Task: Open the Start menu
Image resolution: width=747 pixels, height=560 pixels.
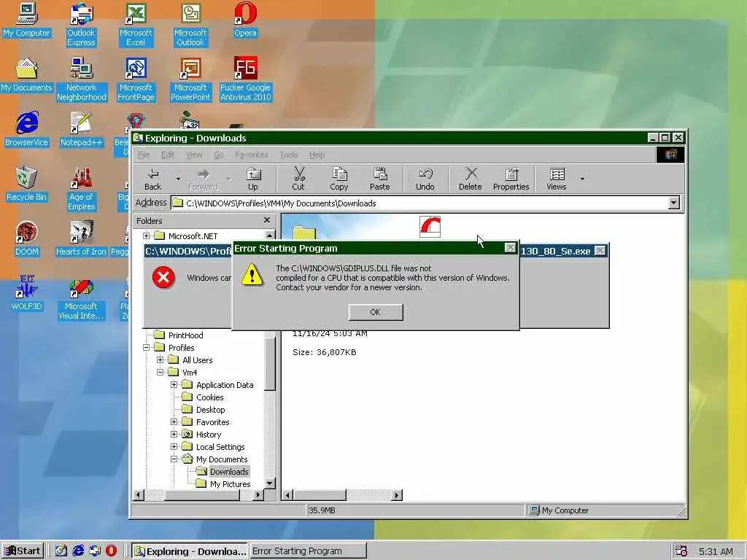Action: tap(23, 551)
